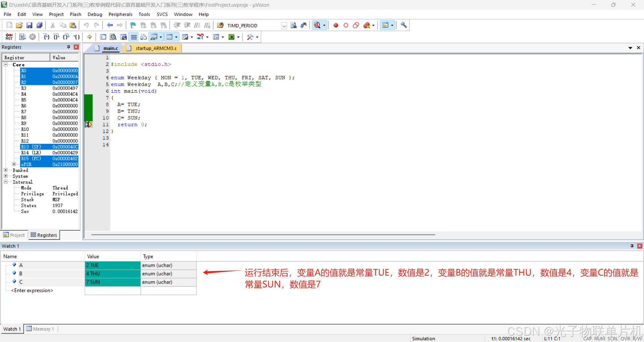The image size is (644, 342).
Task: Open Serial windows dropdown arrow
Action: coord(192,37)
